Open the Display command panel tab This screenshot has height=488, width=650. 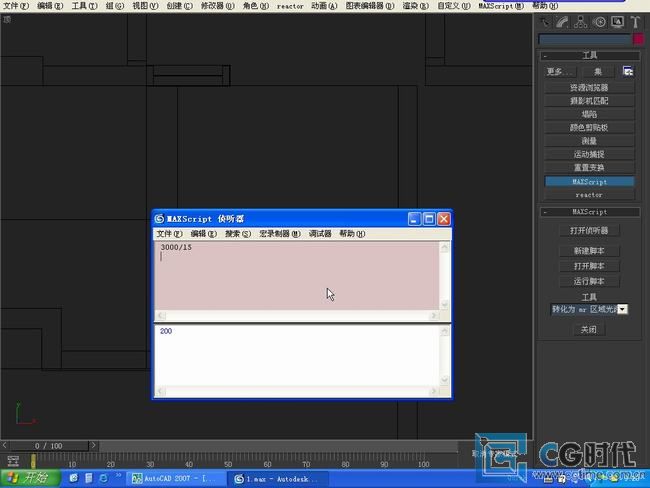point(617,22)
